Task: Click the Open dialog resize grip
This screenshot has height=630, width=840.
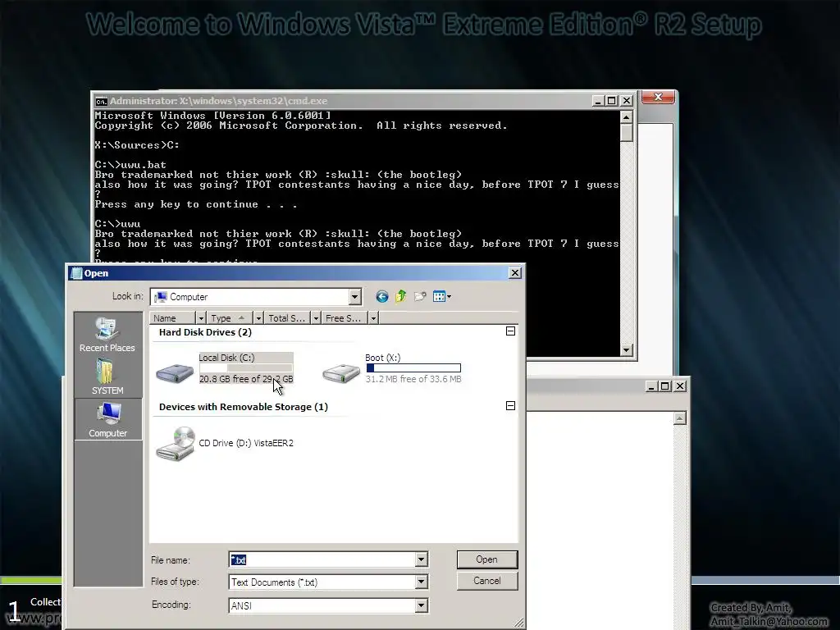Action: (518, 623)
